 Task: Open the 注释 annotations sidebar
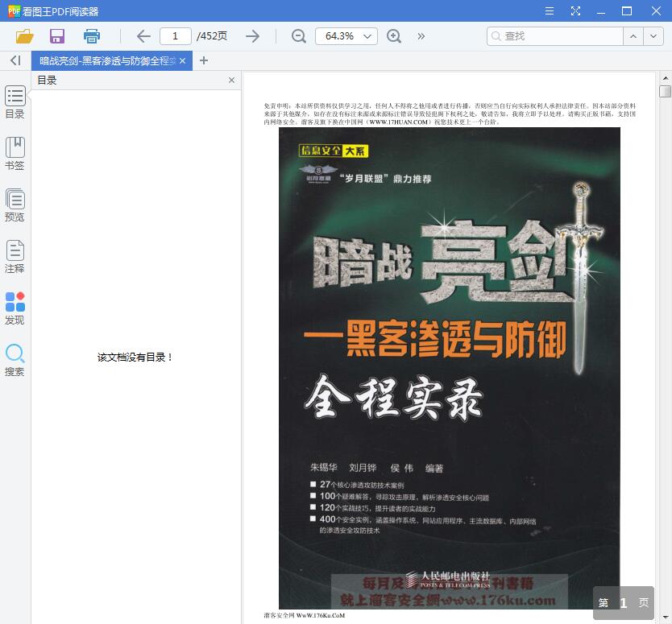15,257
